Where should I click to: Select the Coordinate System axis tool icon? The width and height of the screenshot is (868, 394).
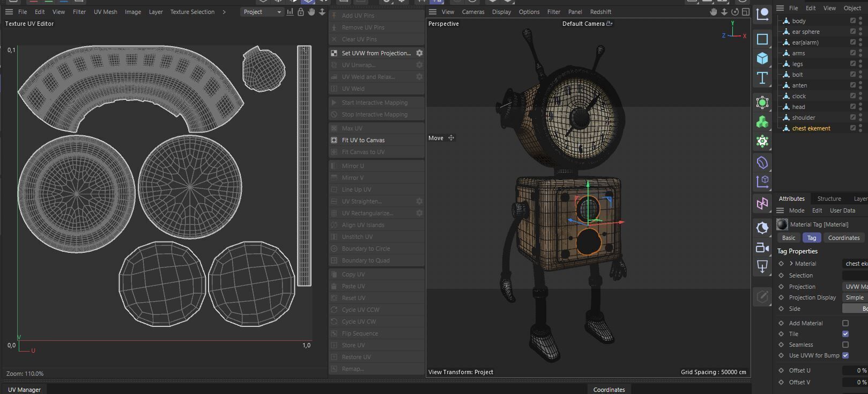click(x=762, y=15)
